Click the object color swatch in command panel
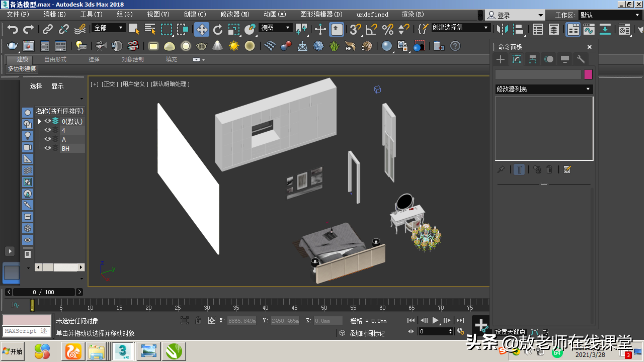Viewport: 644px width, 362px height. click(x=588, y=74)
